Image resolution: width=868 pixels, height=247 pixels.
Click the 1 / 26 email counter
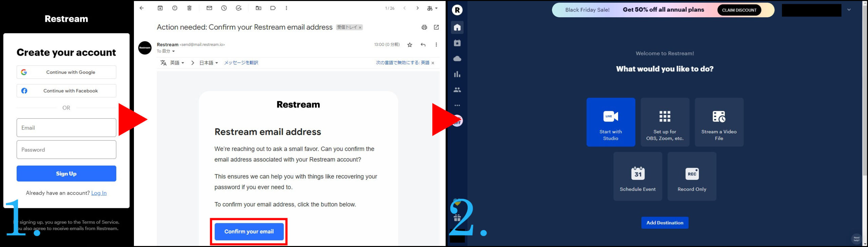pos(390,8)
